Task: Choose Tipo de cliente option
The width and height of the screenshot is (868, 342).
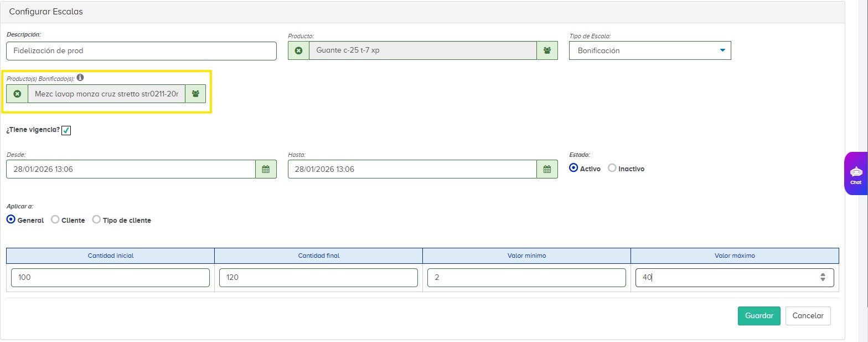Action: coord(97,220)
